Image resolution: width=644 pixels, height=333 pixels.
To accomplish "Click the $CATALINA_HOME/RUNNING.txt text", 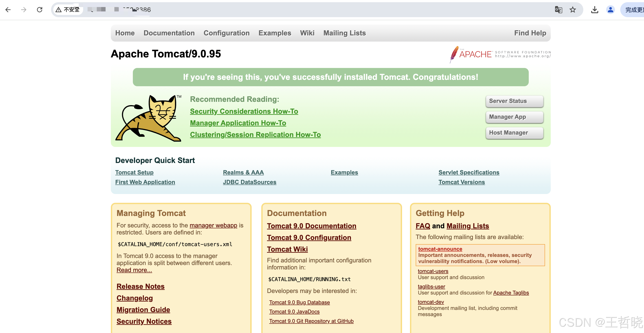I will [x=309, y=279].
